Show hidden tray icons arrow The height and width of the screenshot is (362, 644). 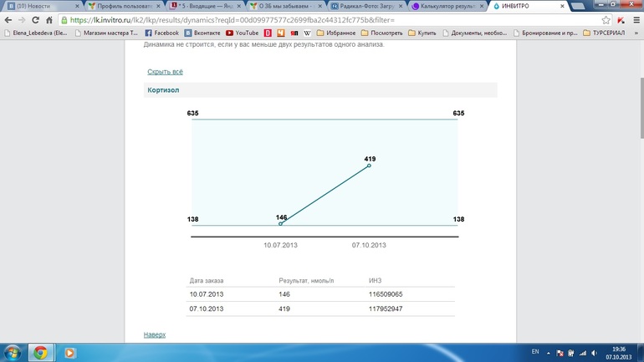(x=548, y=353)
